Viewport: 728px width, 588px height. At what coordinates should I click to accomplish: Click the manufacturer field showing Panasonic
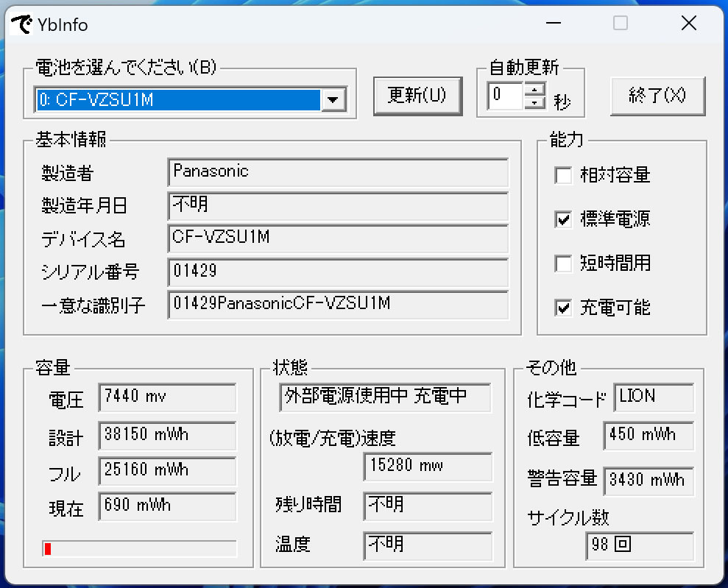[338, 172]
